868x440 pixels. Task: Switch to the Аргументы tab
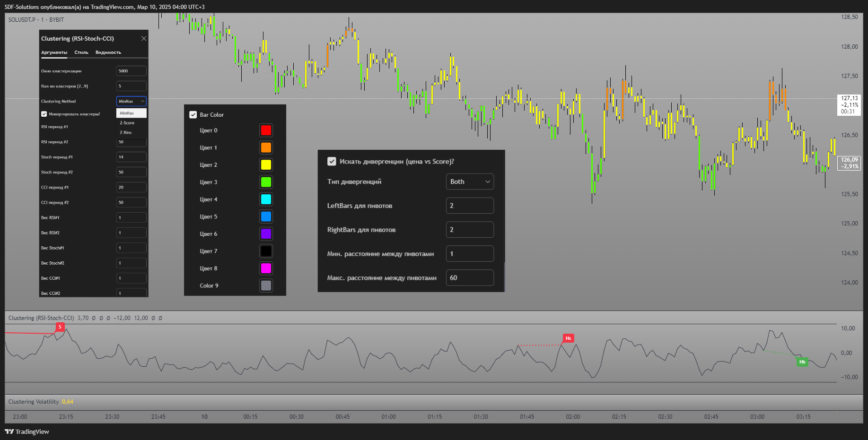pyautogui.click(x=54, y=52)
